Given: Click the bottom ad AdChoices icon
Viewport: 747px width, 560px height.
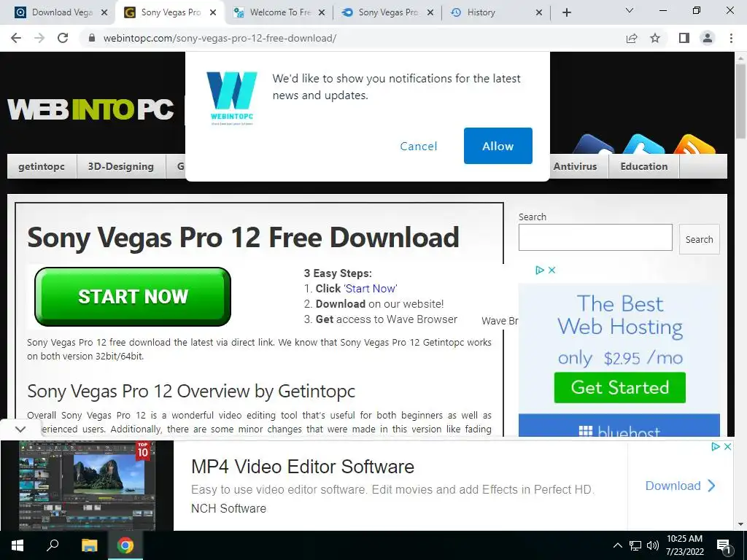Looking at the screenshot, I should [x=716, y=446].
